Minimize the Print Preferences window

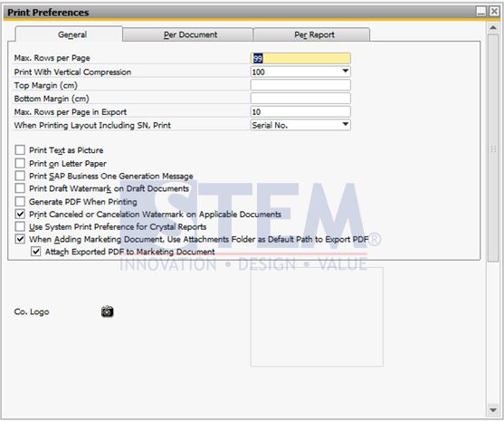[481, 12]
